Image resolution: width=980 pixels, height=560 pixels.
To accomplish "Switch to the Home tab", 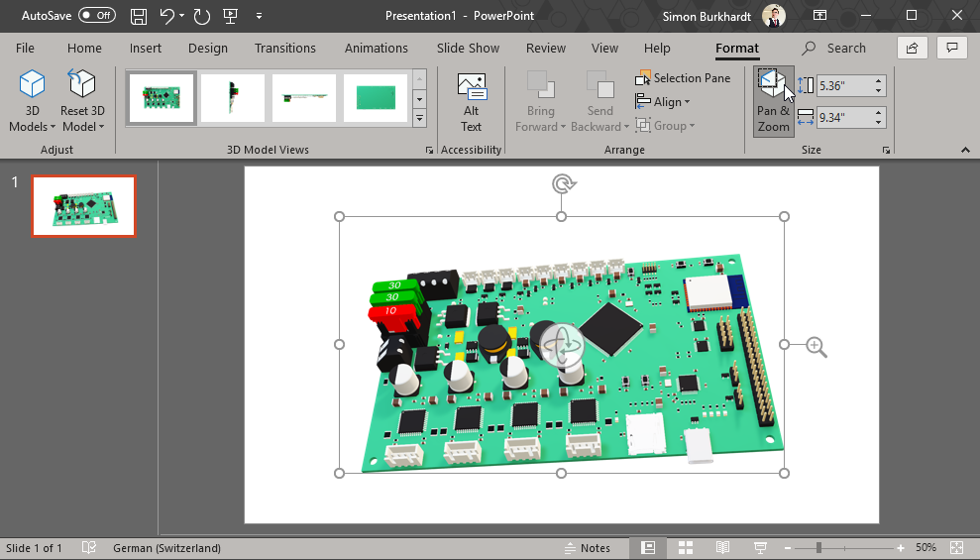I will (84, 49).
